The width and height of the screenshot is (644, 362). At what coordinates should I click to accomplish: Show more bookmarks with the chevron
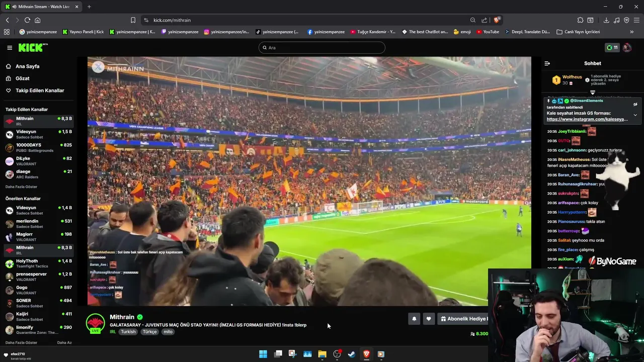[632, 32]
